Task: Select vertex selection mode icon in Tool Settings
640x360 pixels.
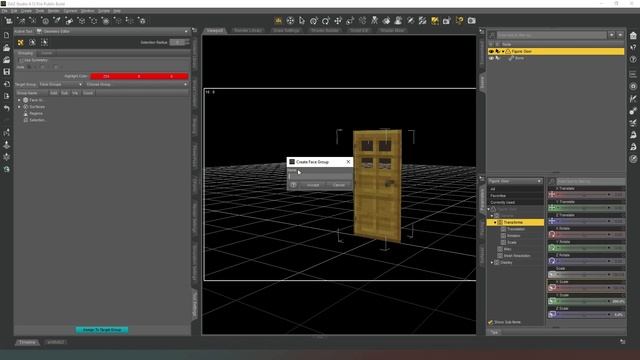Action: 44,42
